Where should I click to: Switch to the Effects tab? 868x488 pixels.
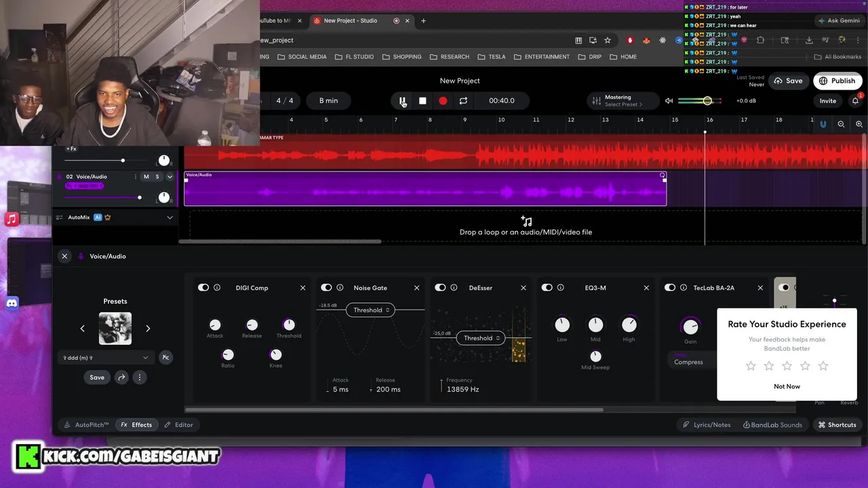click(136, 425)
